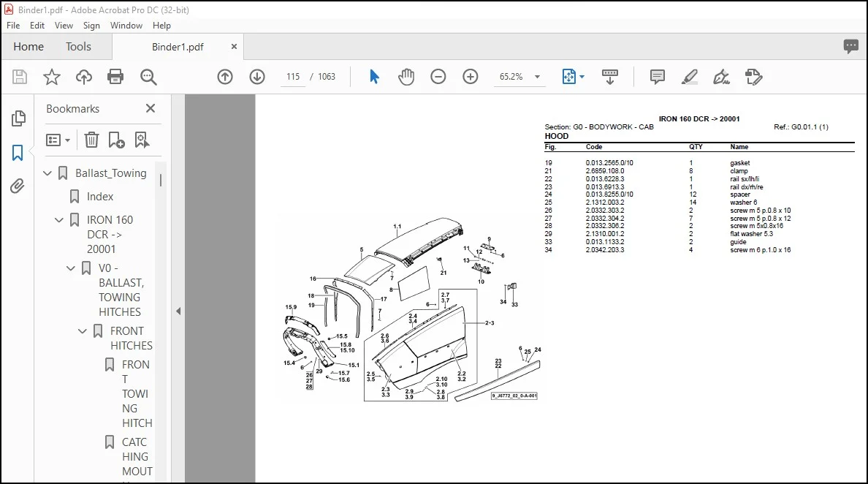Open the View menu
The width and height of the screenshot is (868, 484).
click(x=64, y=26)
